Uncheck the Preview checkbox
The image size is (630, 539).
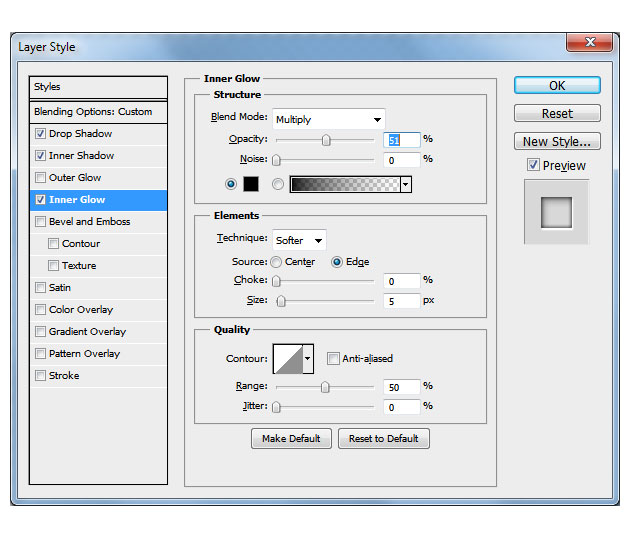(x=533, y=165)
